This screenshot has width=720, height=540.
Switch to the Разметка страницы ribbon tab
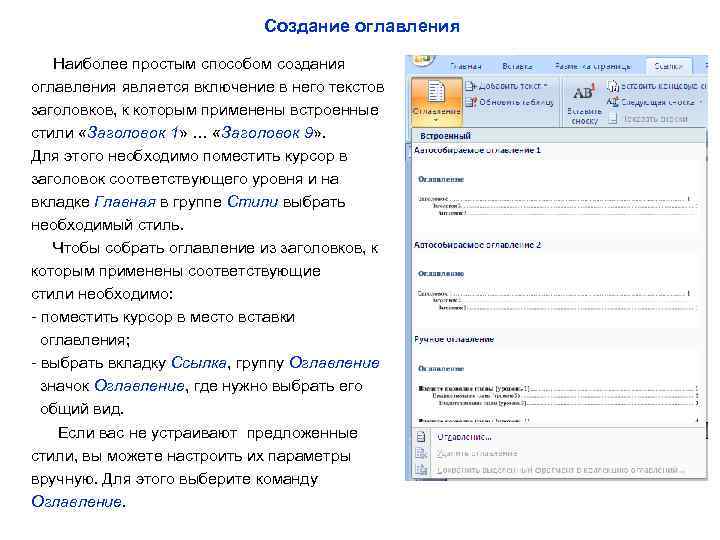pyautogui.click(x=592, y=67)
